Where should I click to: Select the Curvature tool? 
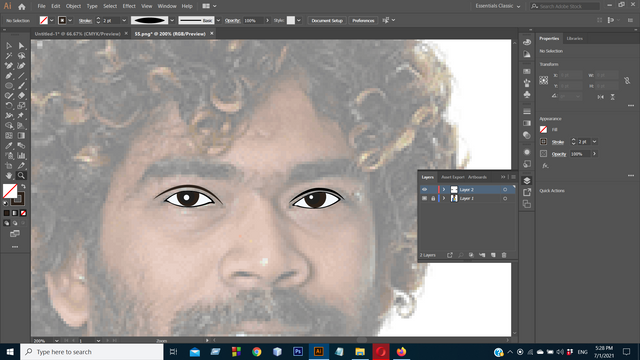[21, 66]
